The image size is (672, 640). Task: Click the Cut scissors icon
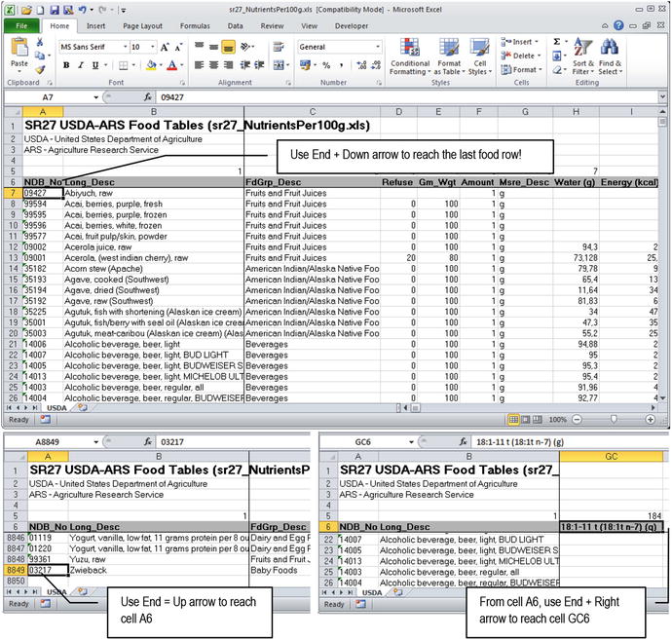tap(39, 42)
